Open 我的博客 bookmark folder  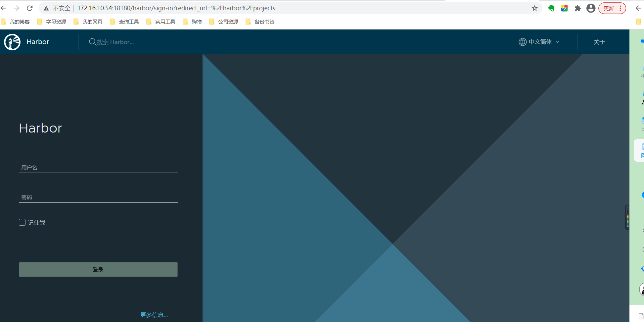pyautogui.click(x=16, y=22)
